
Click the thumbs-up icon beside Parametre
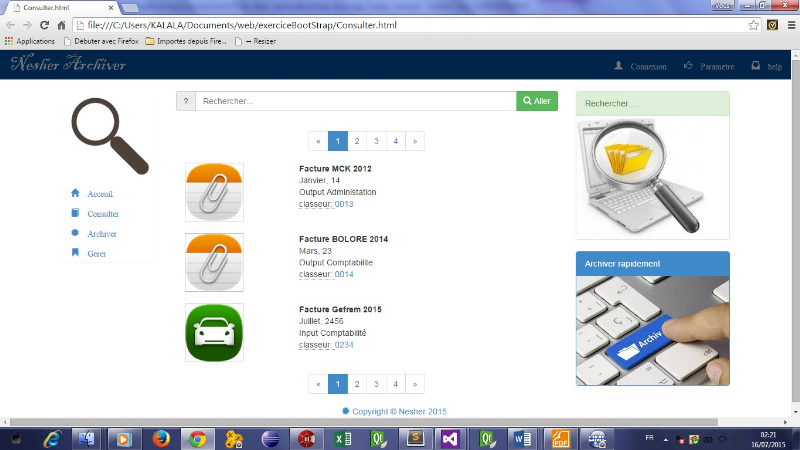coord(688,65)
